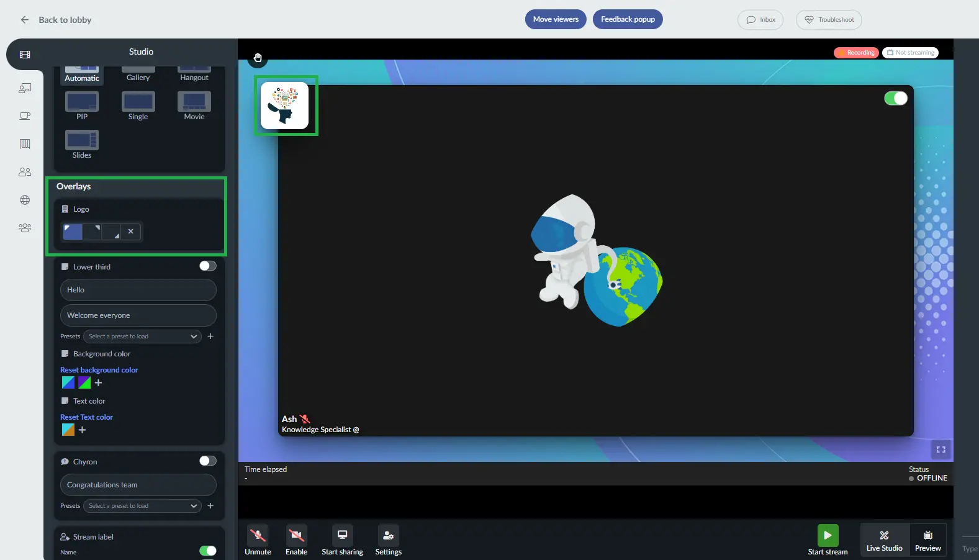The height and width of the screenshot is (560, 979).
Task: Remove the logo with the X option
Action: tap(130, 232)
